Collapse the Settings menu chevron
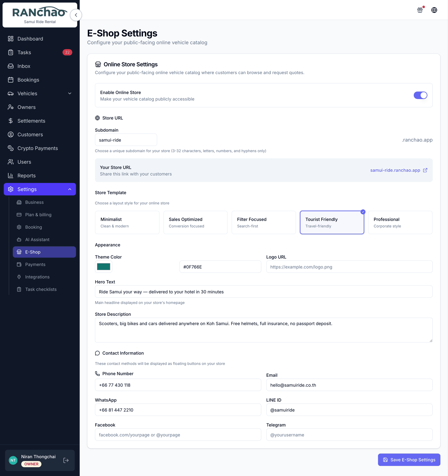The image size is (448, 476). pos(70,189)
